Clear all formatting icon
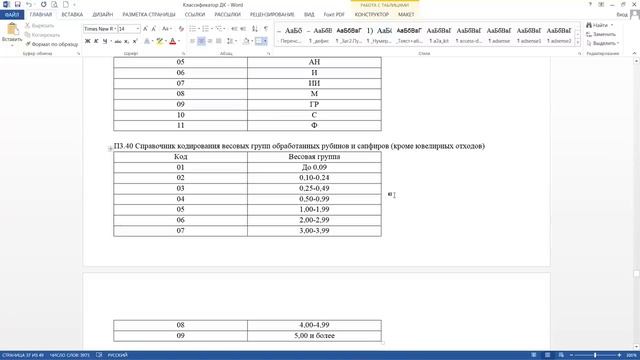The height and width of the screenshot is (360, 640). pos(181,29)
